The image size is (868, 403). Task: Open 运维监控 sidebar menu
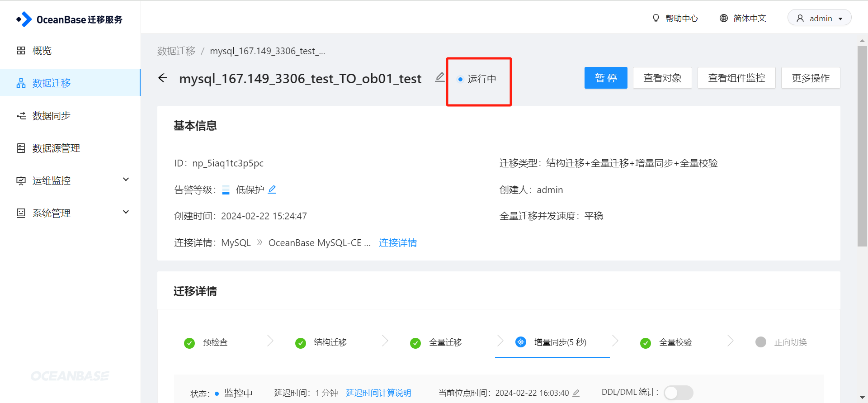coord(70,181)
